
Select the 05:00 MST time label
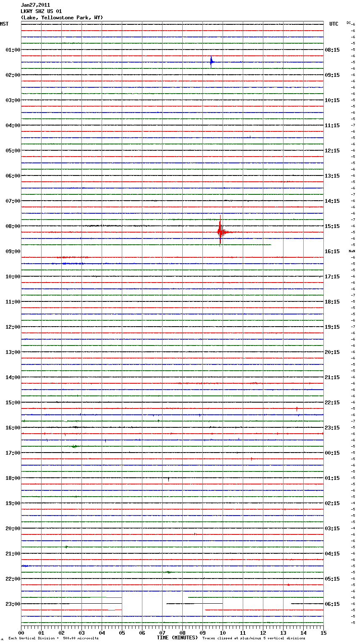coord(13,151)
